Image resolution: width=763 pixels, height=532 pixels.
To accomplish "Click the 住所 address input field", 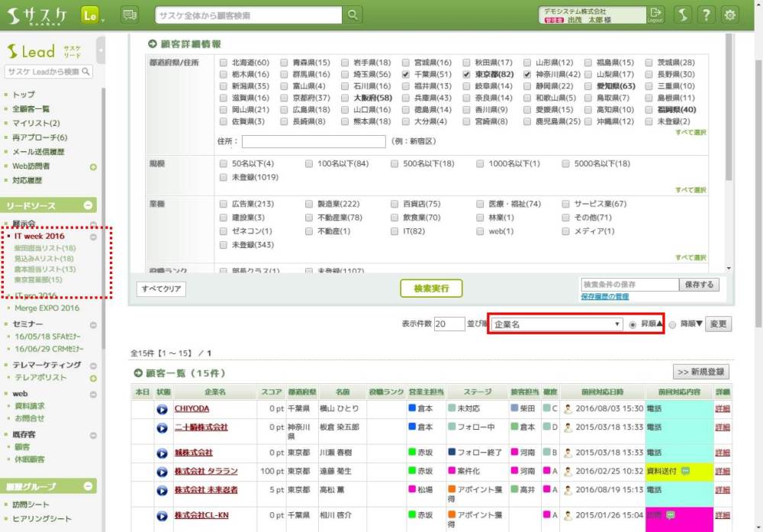I will coord(314,141).
